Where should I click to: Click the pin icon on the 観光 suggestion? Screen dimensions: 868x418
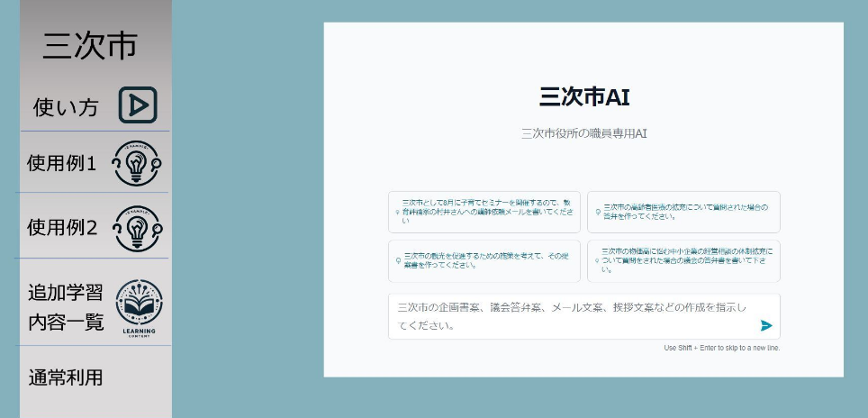tap(398, 261)
